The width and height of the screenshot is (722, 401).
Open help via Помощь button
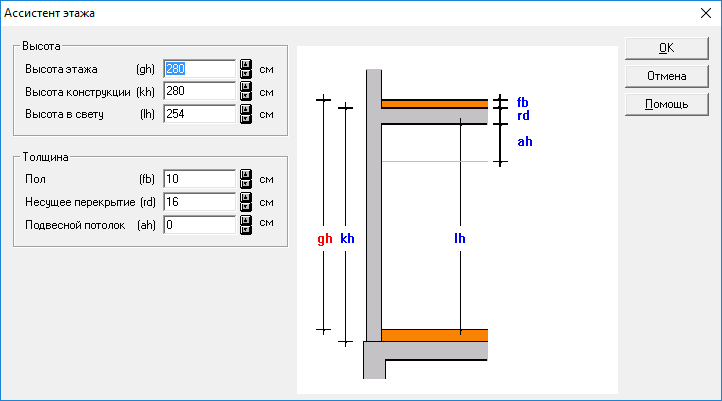pos(666,104)
